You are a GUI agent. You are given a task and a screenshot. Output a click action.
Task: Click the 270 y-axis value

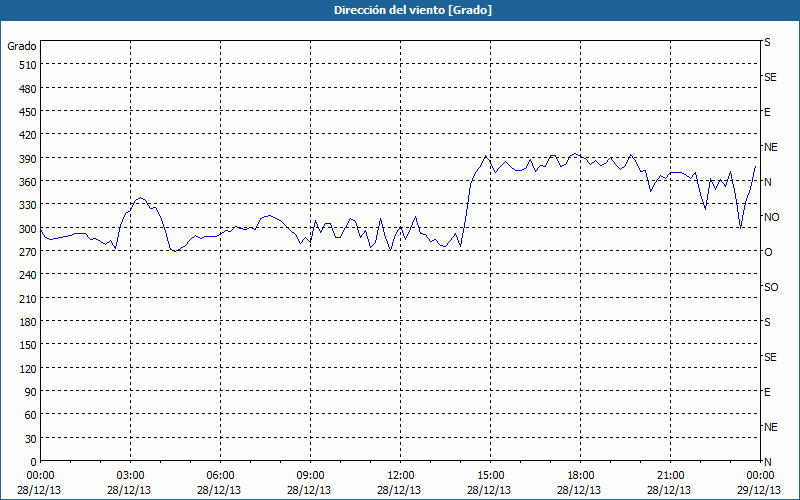point(29,252)
